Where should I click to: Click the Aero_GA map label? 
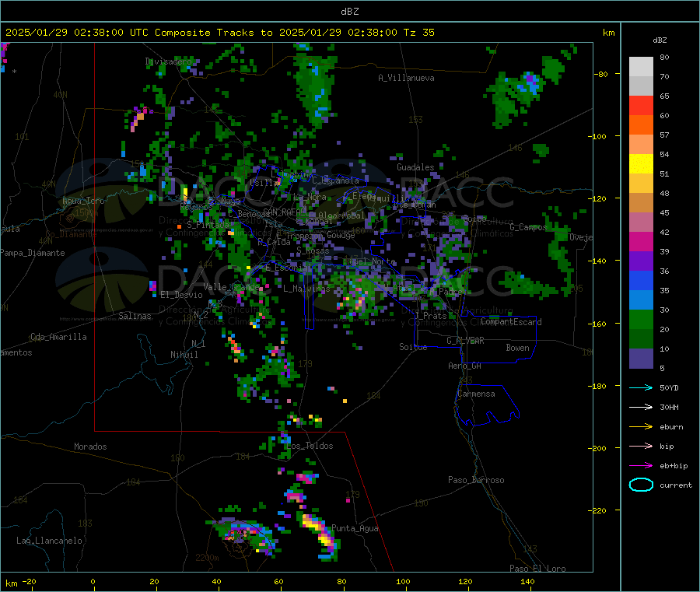click(x=465, y=366)
